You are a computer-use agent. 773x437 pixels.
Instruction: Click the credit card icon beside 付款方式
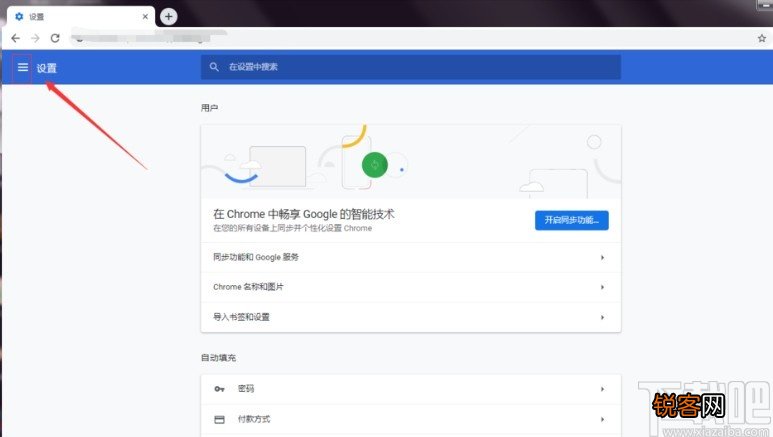click(x=219, y=419)
